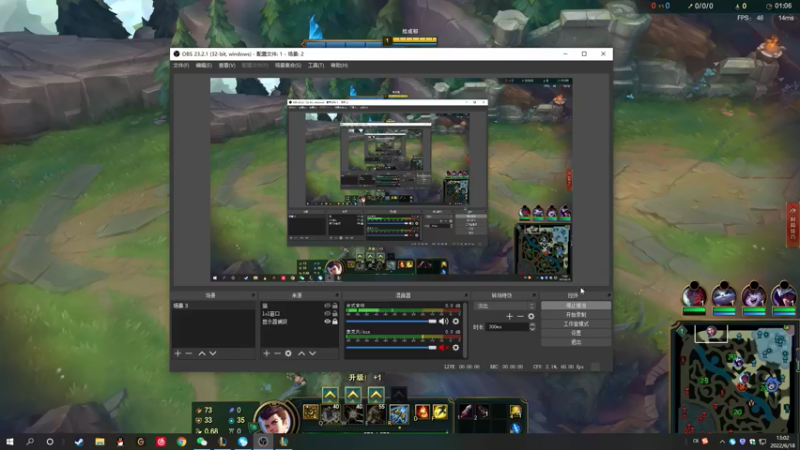Remove the source with Sources minus icon
The width and height of the screenshot is (800, 450).
click(277, 353)
